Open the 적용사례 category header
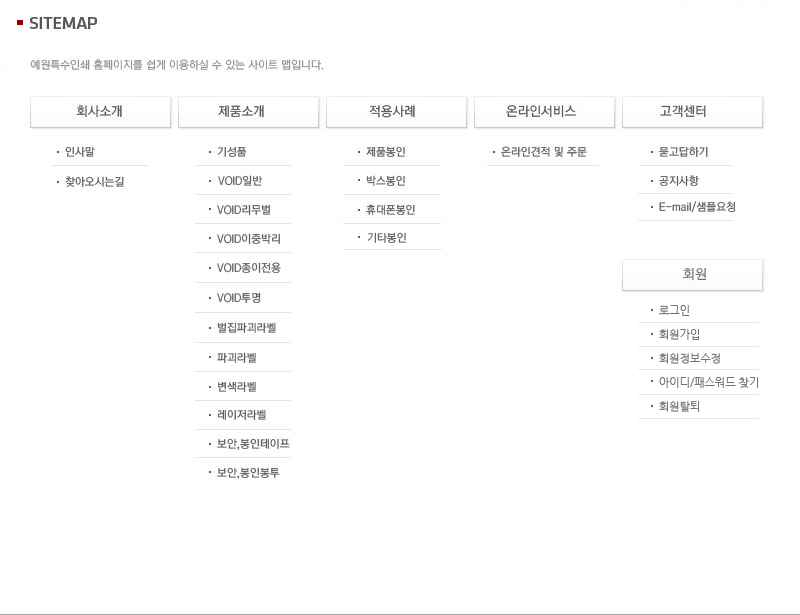The image size is (800, 615). click(x=396, y=112)
